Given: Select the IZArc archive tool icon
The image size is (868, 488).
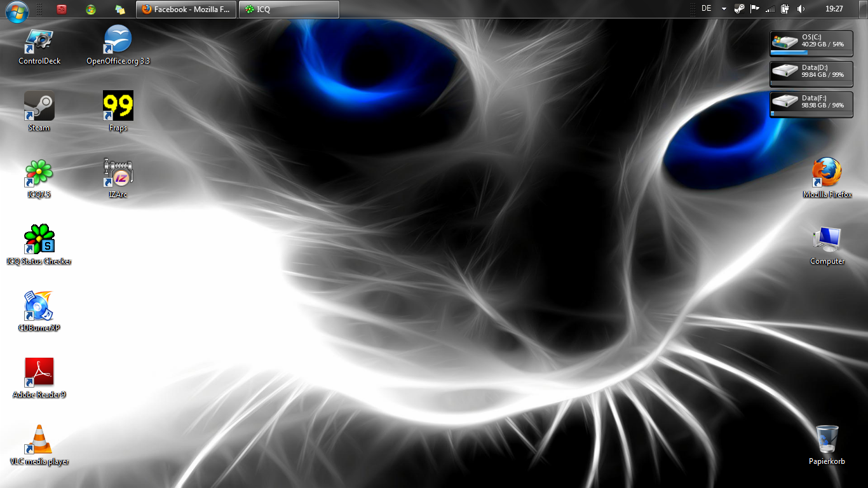Looking at the screenshot, I should click(118, 173).
